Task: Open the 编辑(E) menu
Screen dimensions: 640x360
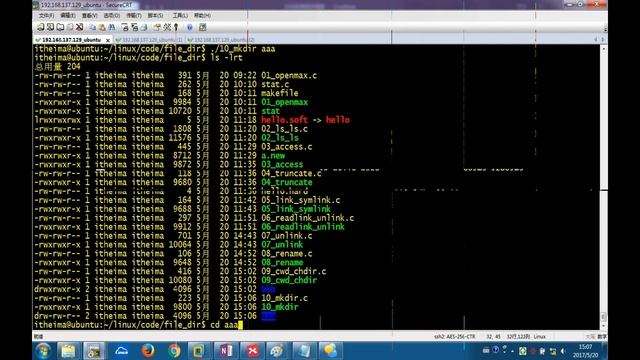Action: 68,16
